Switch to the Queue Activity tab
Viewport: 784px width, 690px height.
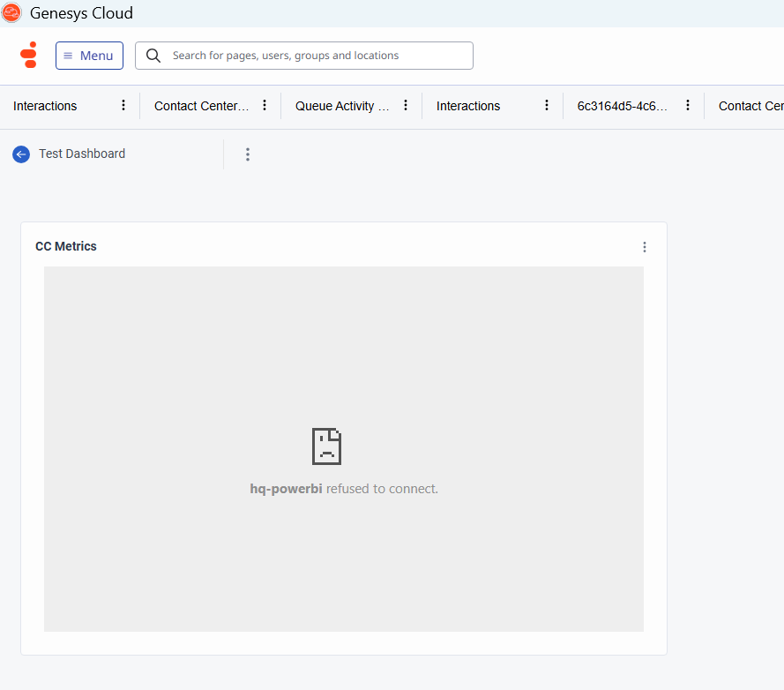pyautogui.click(x=342, y=106)
